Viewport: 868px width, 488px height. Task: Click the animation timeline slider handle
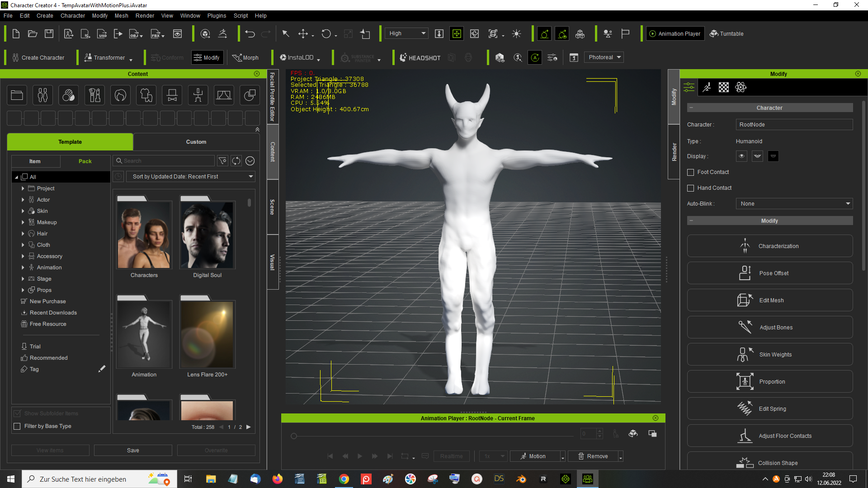(x=294, y=436)
